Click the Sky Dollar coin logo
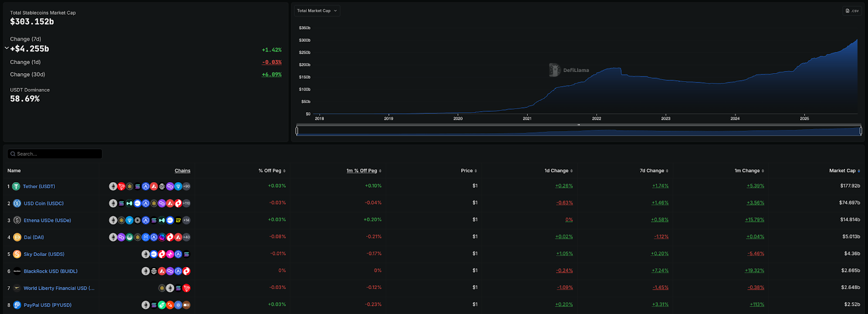868x314 pixels. pos(17,254)
